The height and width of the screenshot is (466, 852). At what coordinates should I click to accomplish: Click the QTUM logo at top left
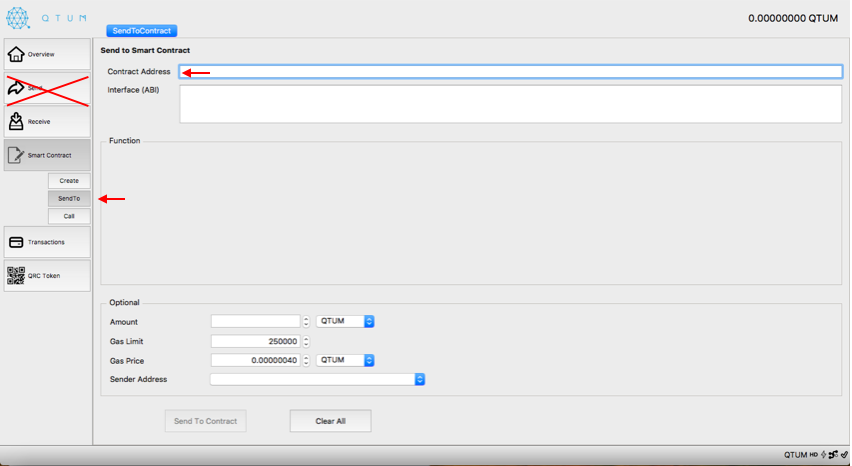pyautogui.click(x=17, y=18)
